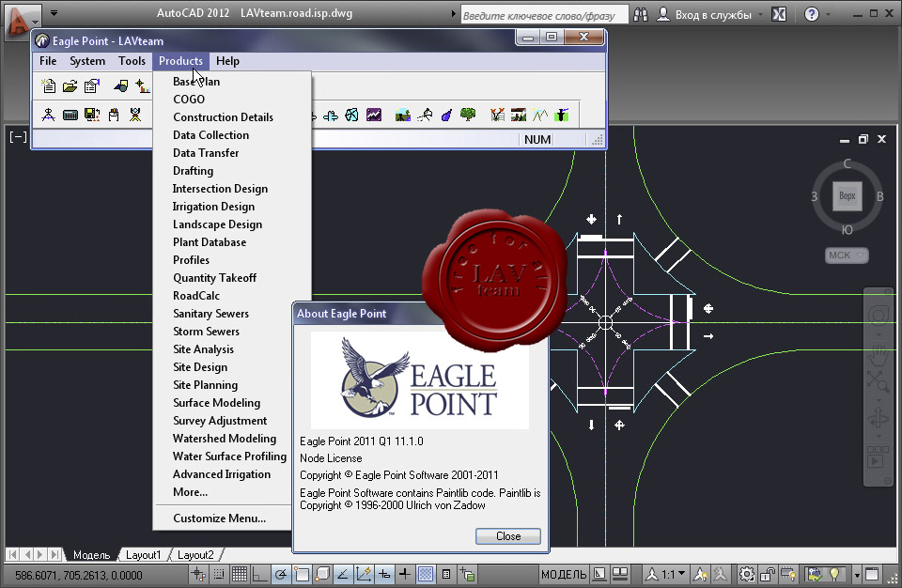Viewport: 902px width, 588px height.
Task: Click the Clean Screen icon in status bar
Action: 872,574
